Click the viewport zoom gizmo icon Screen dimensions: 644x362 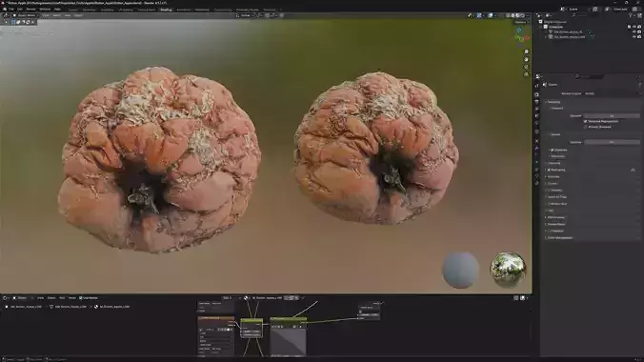click(x=526, y=51)
